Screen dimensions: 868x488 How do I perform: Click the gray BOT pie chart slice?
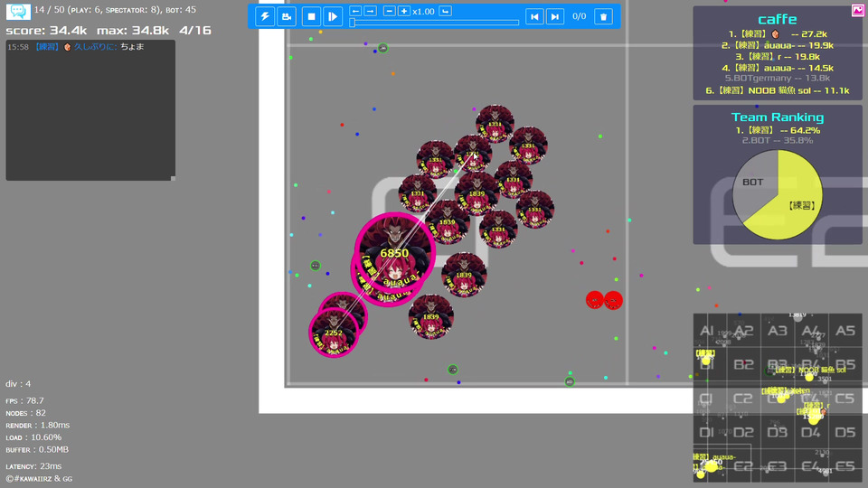click(x=753, y=182)
